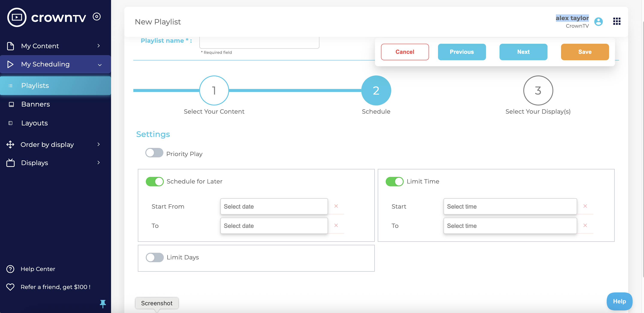644x313 pixels.
Task: Save the new playlist
Action: click(585, 52)
